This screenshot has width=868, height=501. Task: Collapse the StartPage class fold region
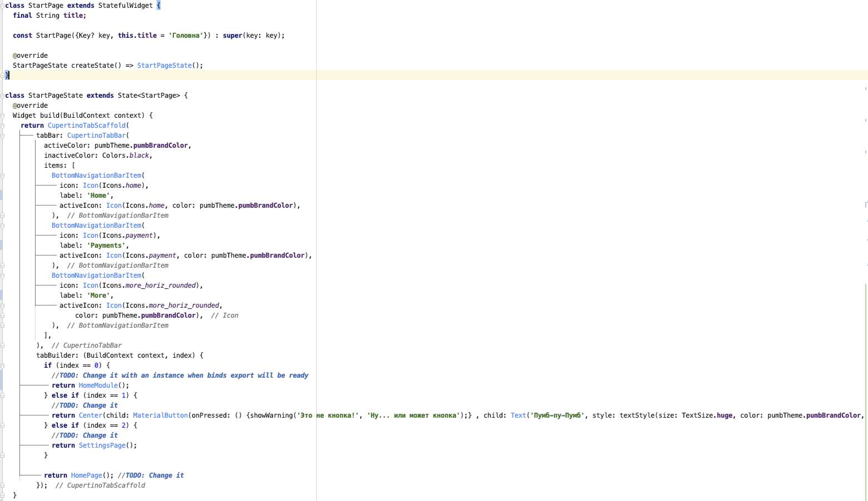(2, 5)
